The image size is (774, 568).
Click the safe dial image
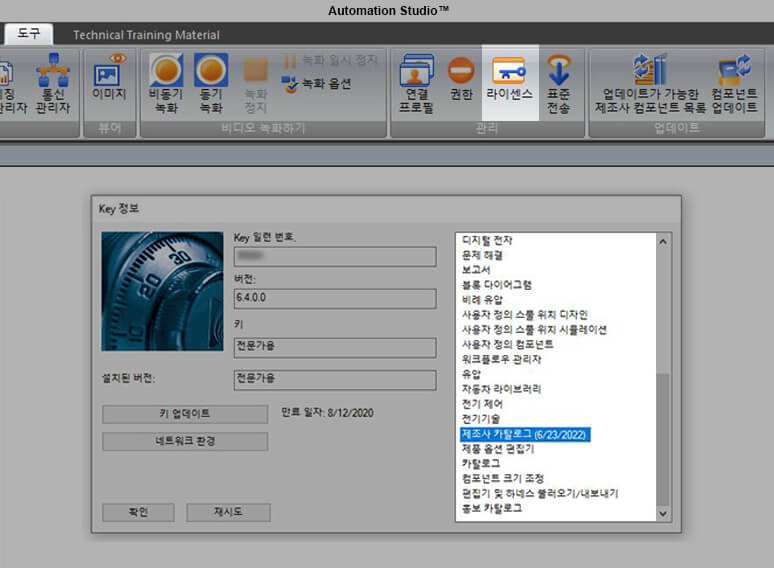coord(162,291)
